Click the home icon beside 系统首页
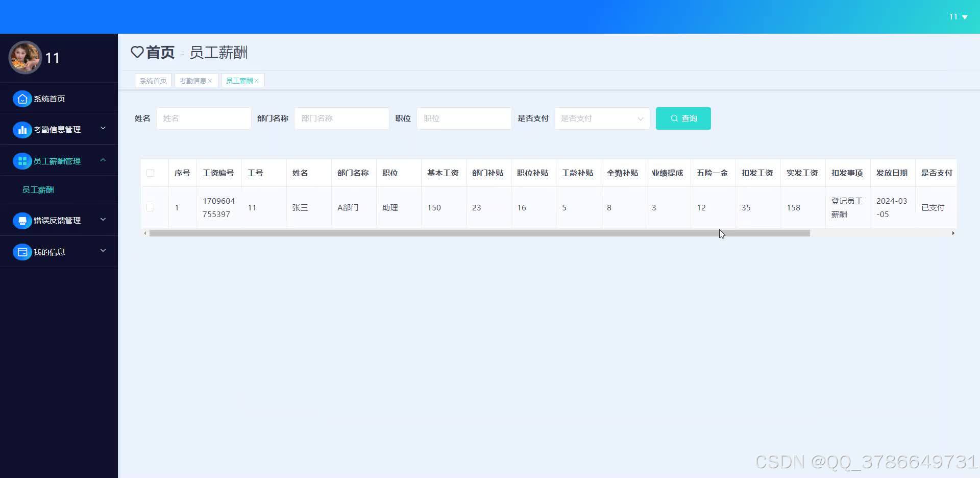 coord(22,99)
